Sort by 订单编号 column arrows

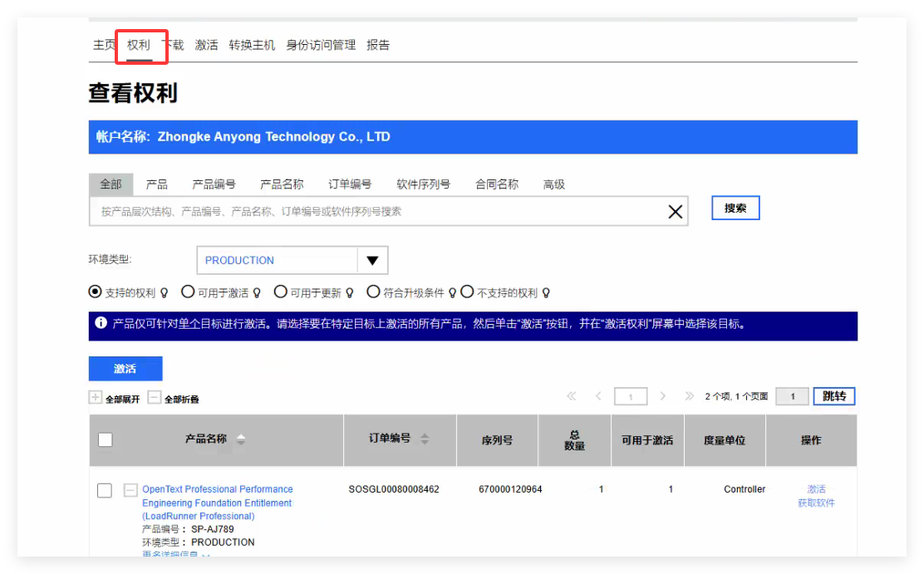[x=424, y=440]
